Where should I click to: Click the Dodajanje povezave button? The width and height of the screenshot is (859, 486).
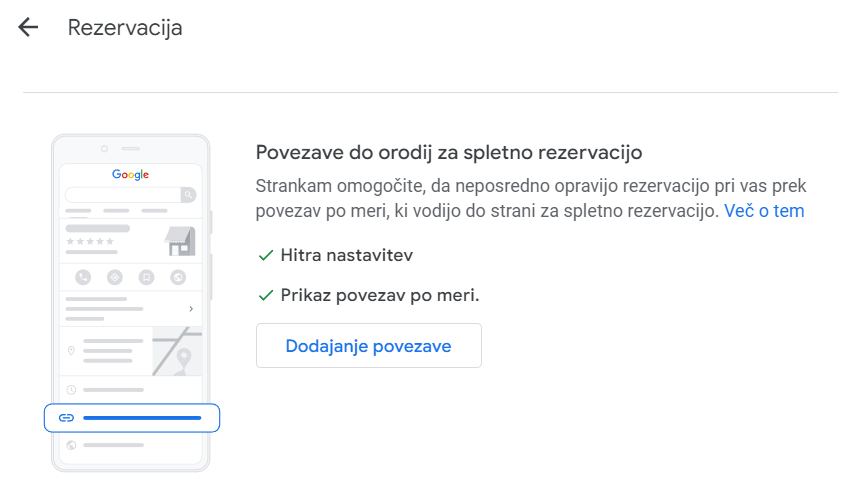(368, 346)
